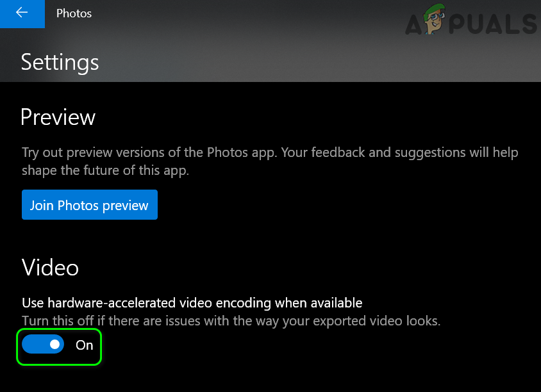Click "Use hardware-accelerated video encoding when available" label

(192, 303)
